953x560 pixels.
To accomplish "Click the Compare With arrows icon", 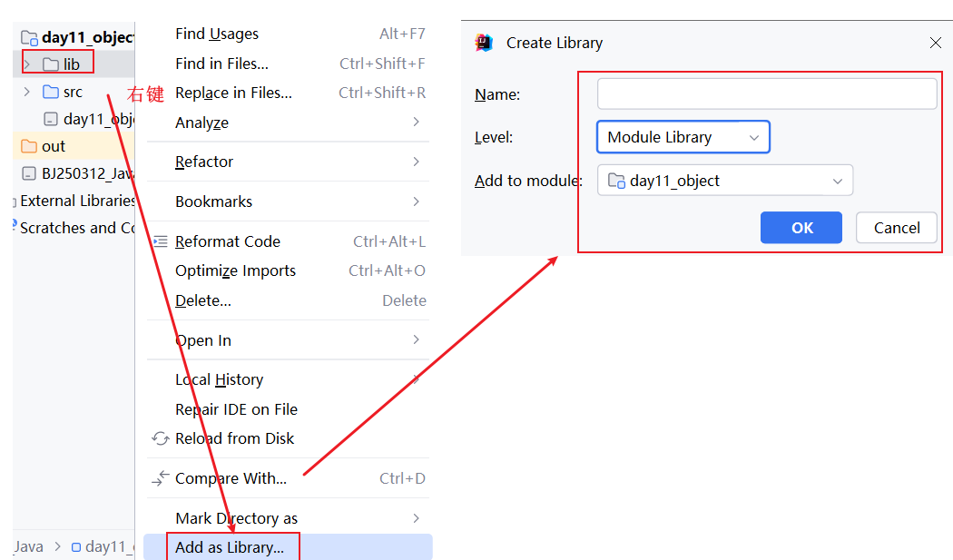I will click(x=161, y=478).
